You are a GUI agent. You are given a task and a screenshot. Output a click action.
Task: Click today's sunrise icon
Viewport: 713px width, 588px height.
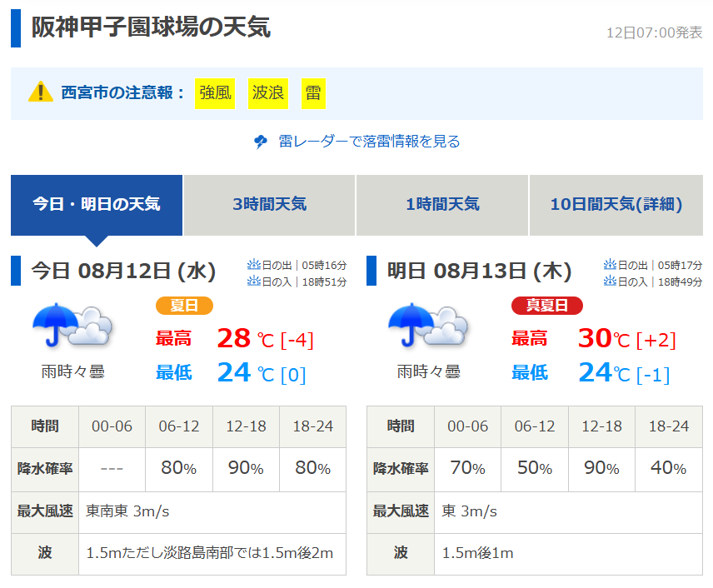[253, 265]
